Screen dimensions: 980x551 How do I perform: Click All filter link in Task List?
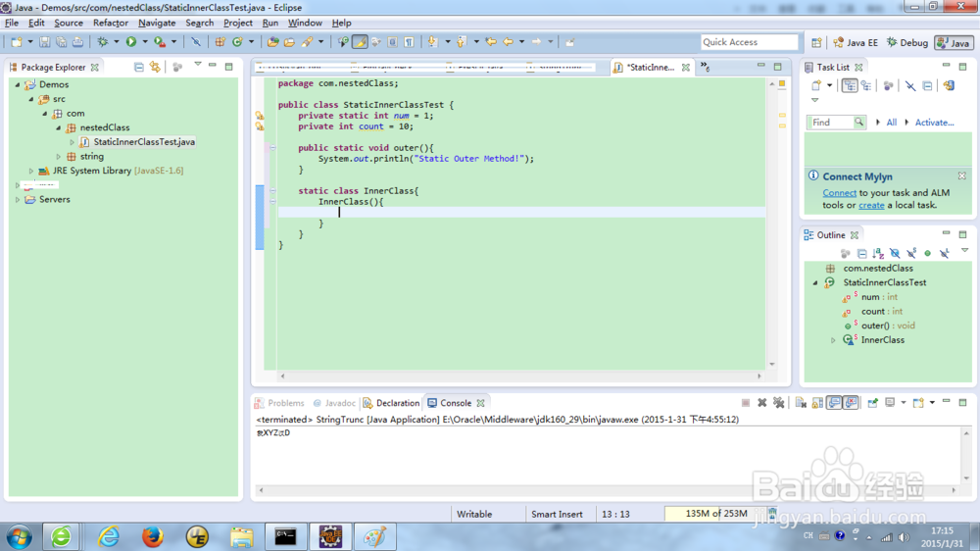pos(891,123)
